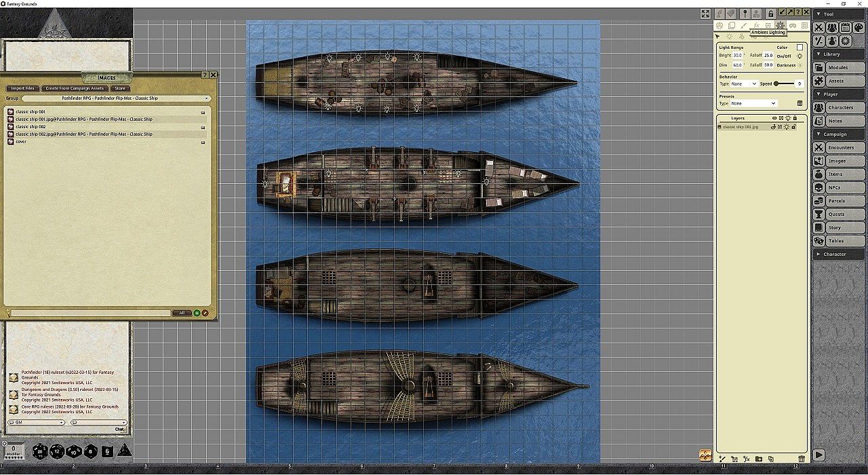Click the lock image icon in toolbar
The width and height of the screenshot is (868, 475).
coord(770,14)
